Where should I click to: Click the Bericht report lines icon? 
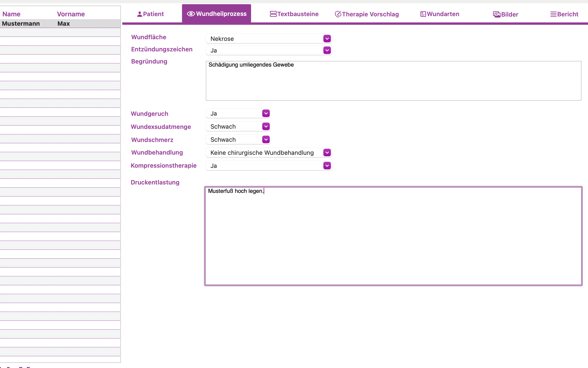(x=554, y=14)
